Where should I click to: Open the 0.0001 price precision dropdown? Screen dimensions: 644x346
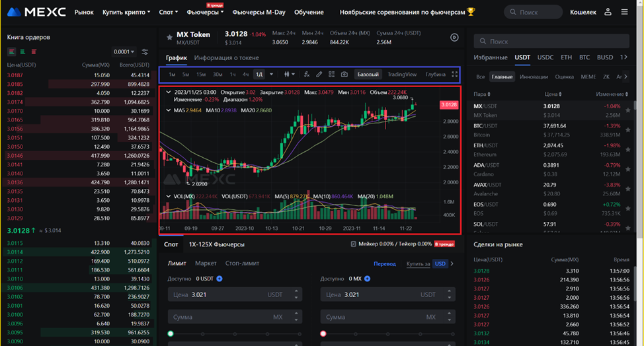[x=124, y=52]
